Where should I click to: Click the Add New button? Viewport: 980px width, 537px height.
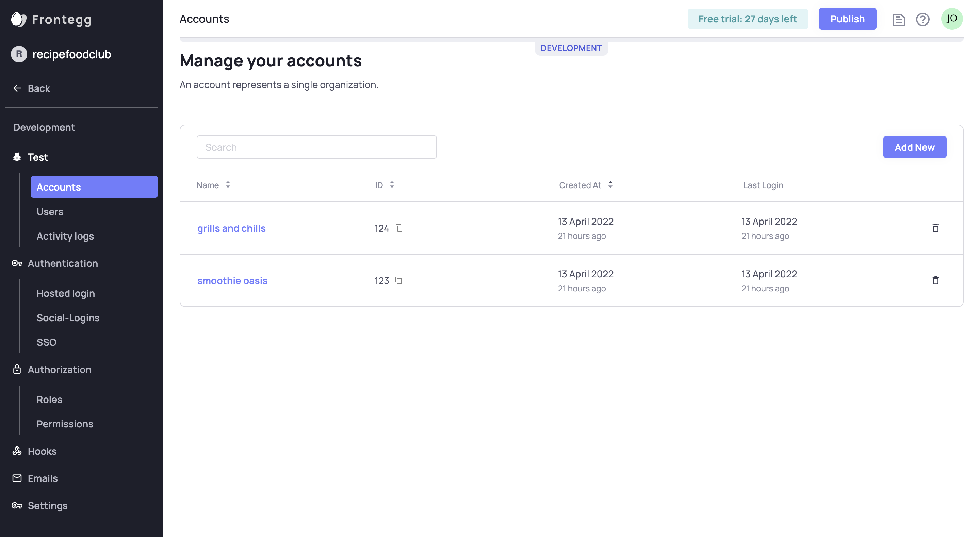pos(914,147)
